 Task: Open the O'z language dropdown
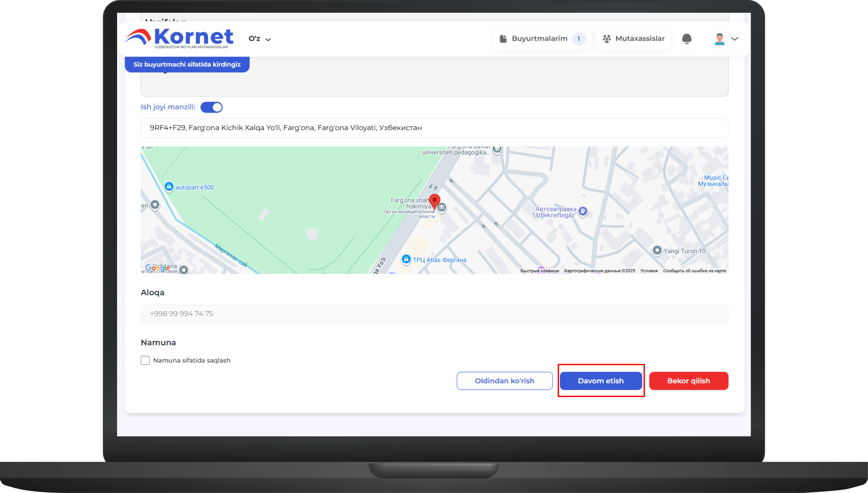(x=260, y=39)
